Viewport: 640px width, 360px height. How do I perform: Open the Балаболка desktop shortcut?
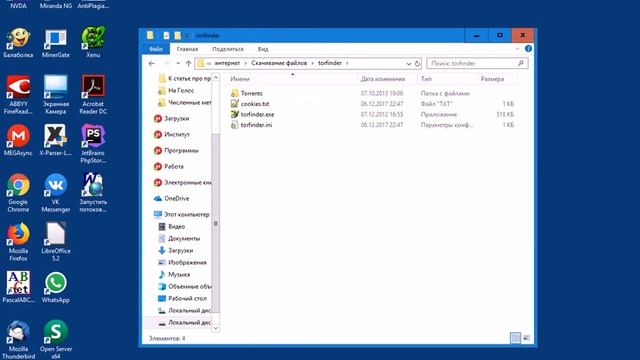tap(18, 43)
